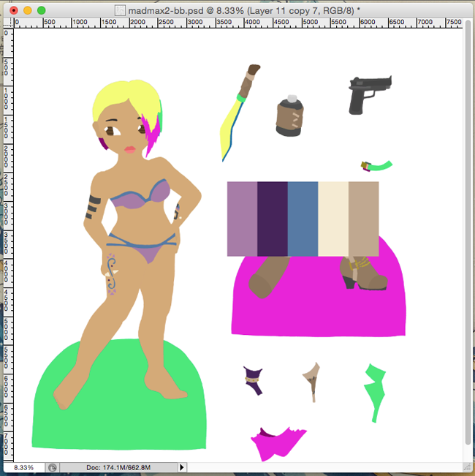Click the status bar icon beside the zoom field
This screenshot has height=476, width=475.
(x=52, y=467)
